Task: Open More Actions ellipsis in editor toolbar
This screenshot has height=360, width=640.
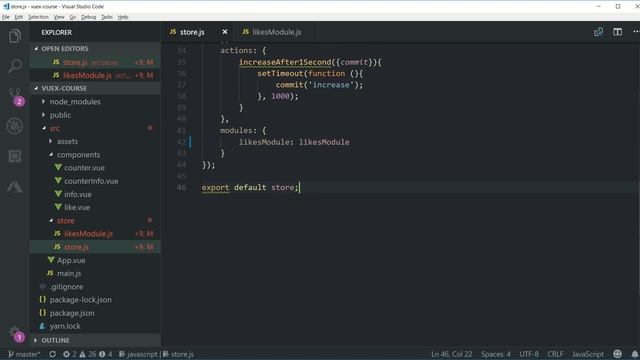Action: (636, 32)
